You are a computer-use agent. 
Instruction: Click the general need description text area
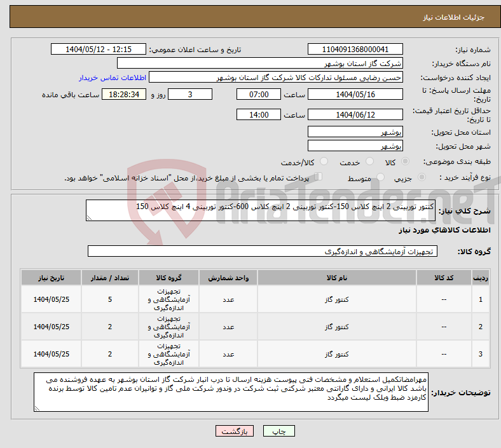[x=261, y=210]
